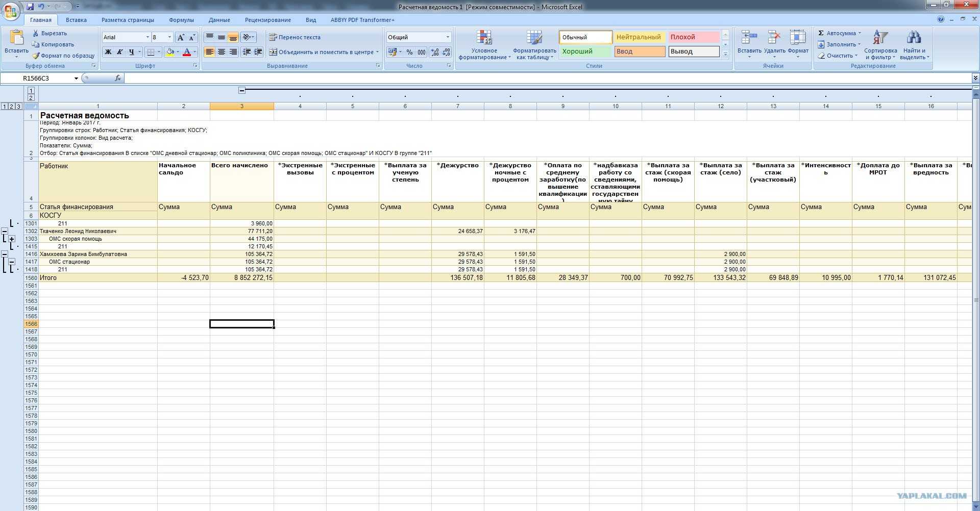980x511 pixels.
Task: Increase indent in alignment group
Action: [x=258, y=52]
